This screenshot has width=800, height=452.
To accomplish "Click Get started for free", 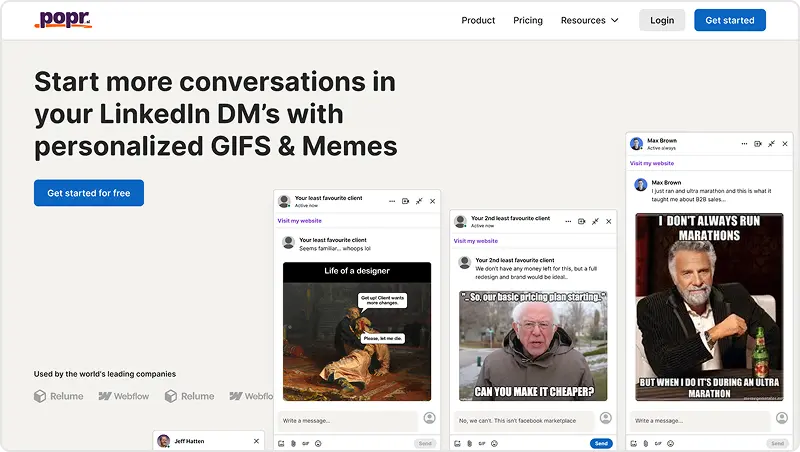I will pos(89,193).
